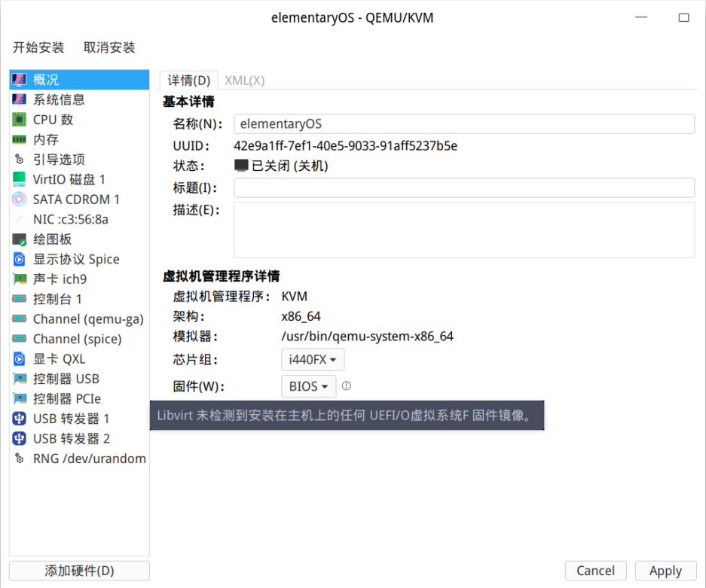Select the CPU 数 chip icon
The width and height of the screenshot is (706, 588).
19,120
